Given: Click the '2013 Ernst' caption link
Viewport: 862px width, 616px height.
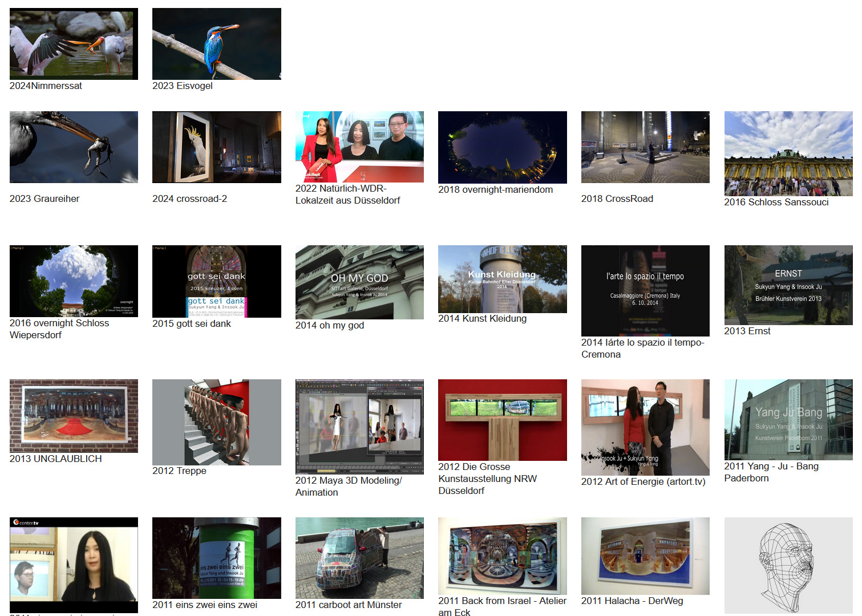Looking at the screenshot, I should [747, 331].
